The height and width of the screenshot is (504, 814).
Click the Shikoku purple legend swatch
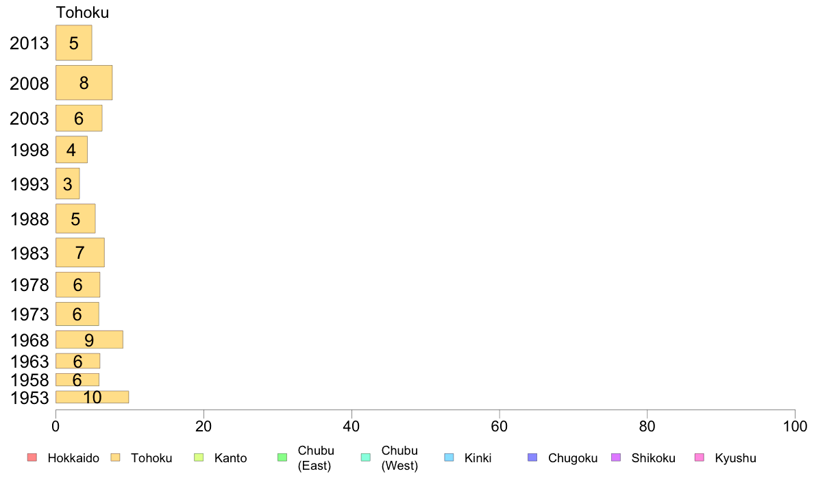pyautogui.click(x=616, y=457)
